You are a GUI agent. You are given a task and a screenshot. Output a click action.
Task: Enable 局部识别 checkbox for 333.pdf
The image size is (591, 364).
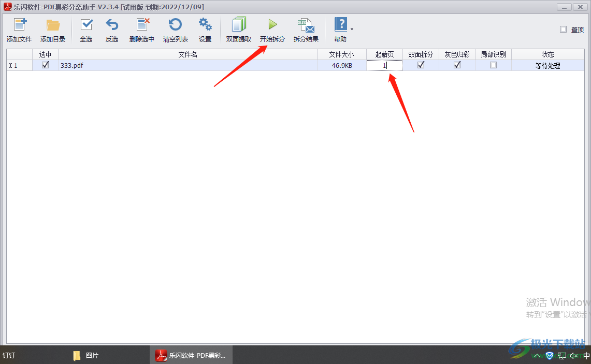click(x=493, y=65)
